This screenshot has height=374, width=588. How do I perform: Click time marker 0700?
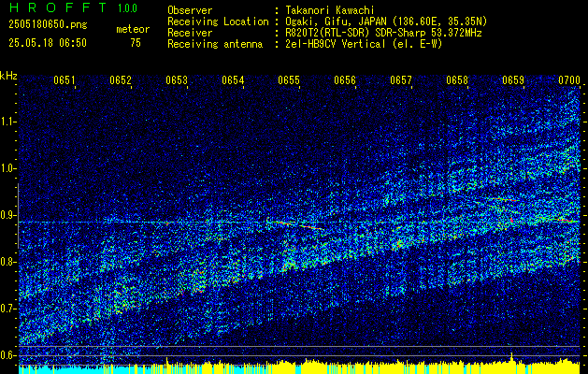coord(569,80)
